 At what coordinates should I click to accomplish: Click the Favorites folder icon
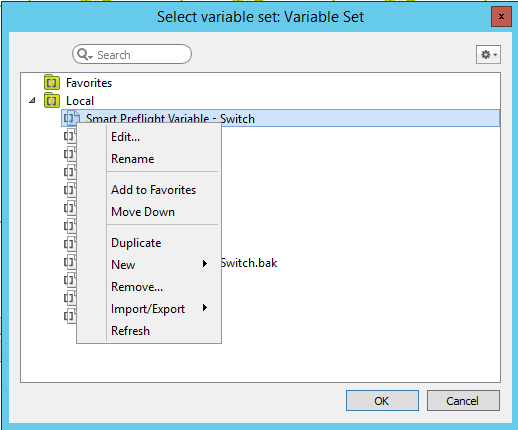point(52,82)
